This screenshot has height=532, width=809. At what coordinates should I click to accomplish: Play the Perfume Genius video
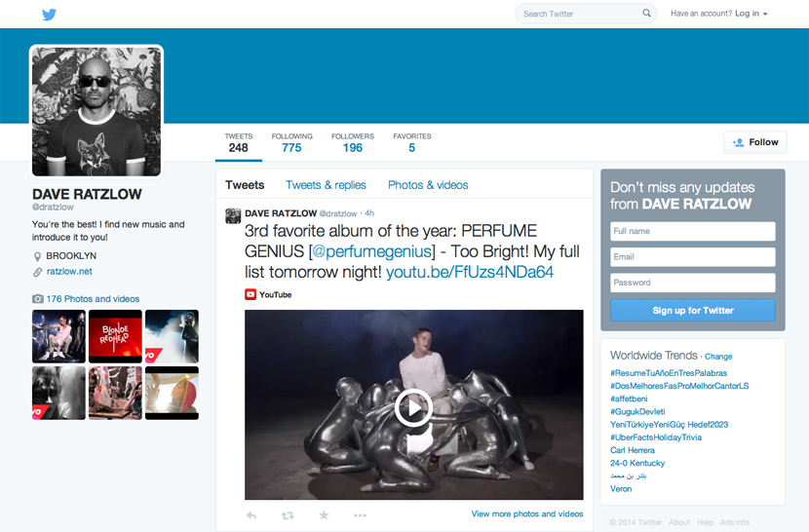[x=414, y=407]
